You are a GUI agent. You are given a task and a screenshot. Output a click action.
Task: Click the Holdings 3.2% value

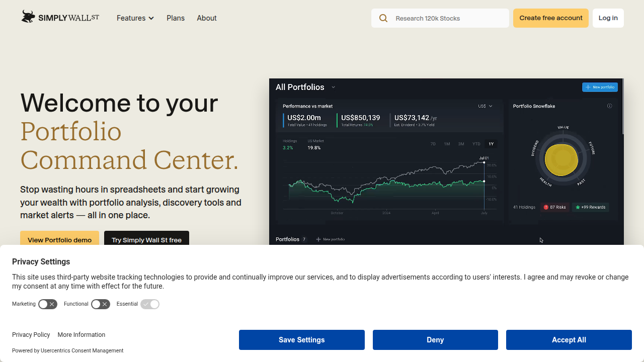point(288,148)
